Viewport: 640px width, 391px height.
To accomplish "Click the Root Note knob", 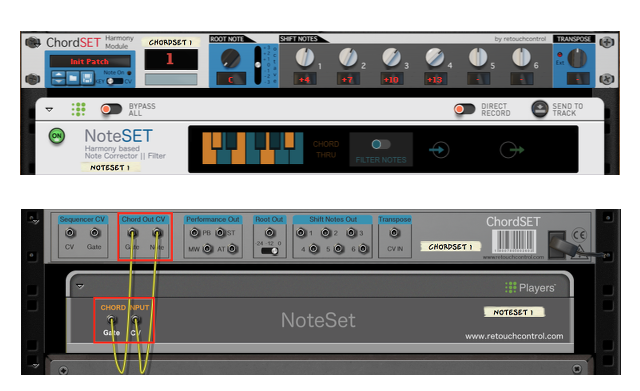I will pos(230,58).
